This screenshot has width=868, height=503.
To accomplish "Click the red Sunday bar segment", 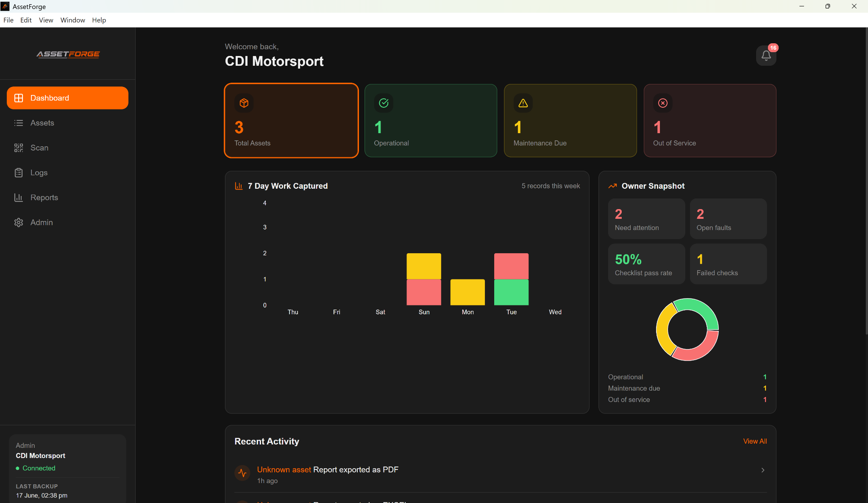I will tap(424, 292).
